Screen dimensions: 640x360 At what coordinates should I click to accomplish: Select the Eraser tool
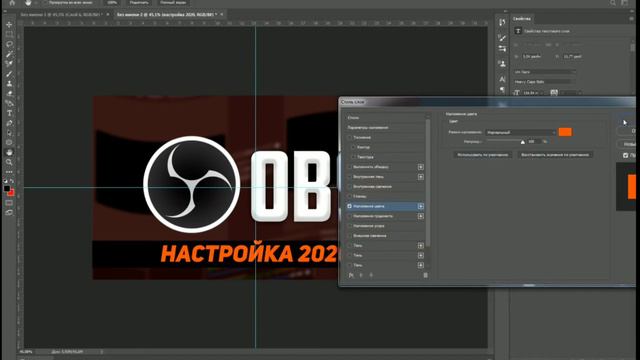[x=9, y=93]
